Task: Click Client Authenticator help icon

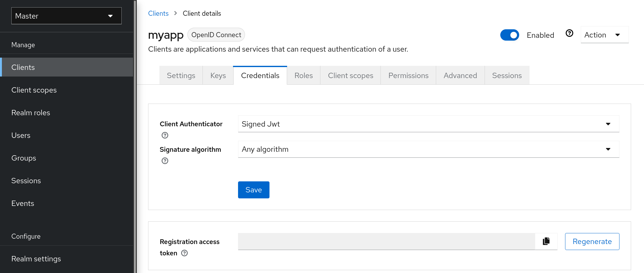Action: point(165,135)
